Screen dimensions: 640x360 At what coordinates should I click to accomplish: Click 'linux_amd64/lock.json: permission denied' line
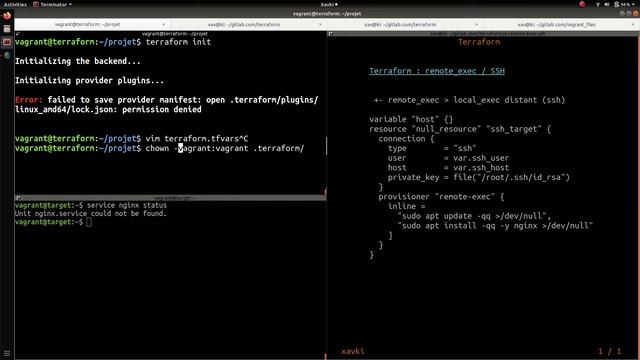108,109
